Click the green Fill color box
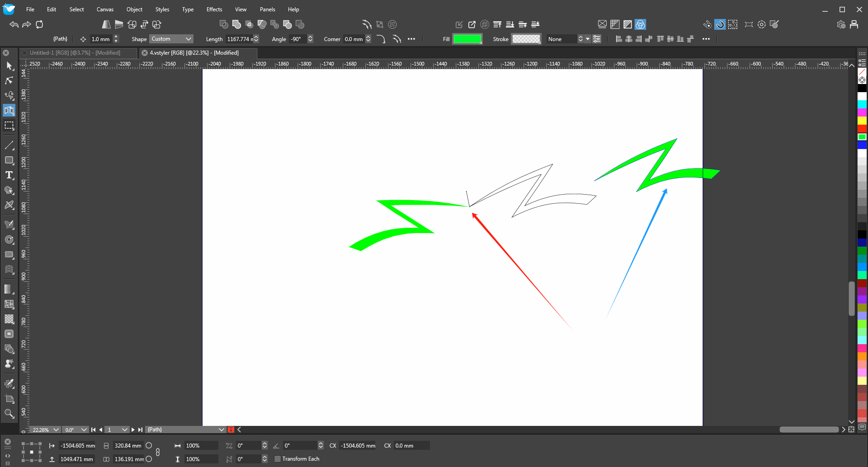 point(467,39)
